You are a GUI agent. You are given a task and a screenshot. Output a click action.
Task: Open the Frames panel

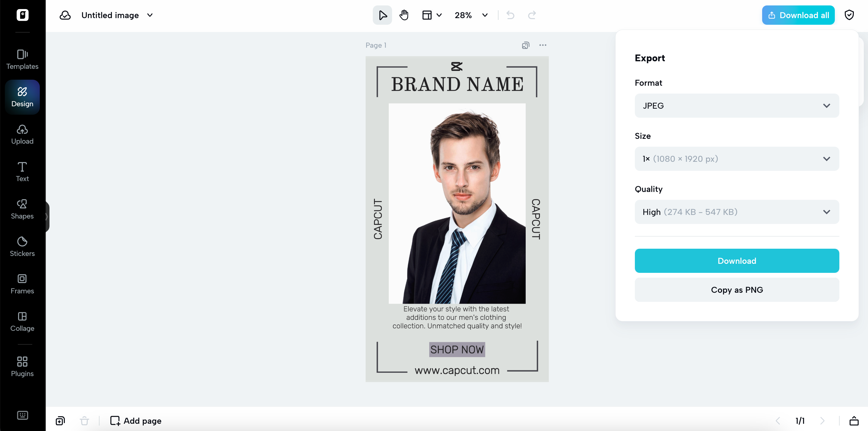[22, 284]
